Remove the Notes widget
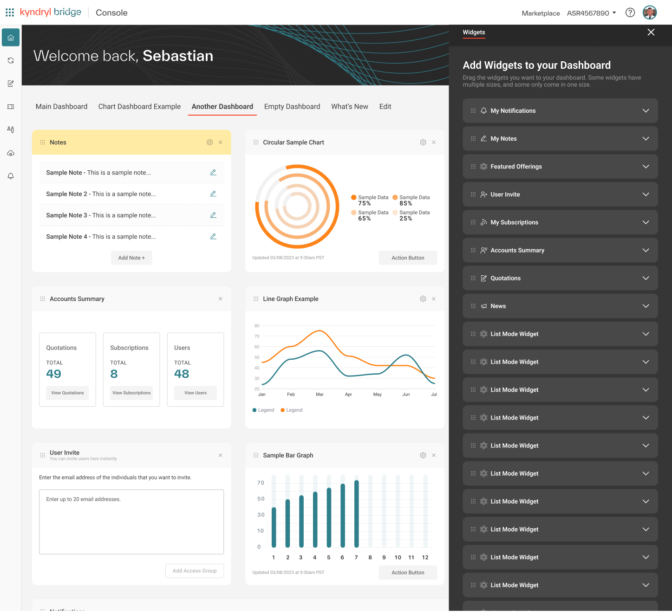Screen dimensions: 672x616 (x=221, y=143)
